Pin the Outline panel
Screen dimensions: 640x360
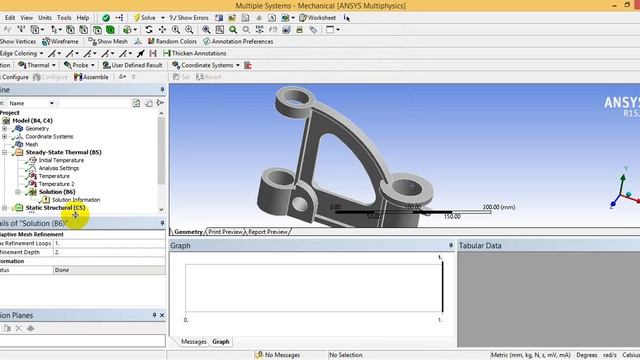[162, 89]
